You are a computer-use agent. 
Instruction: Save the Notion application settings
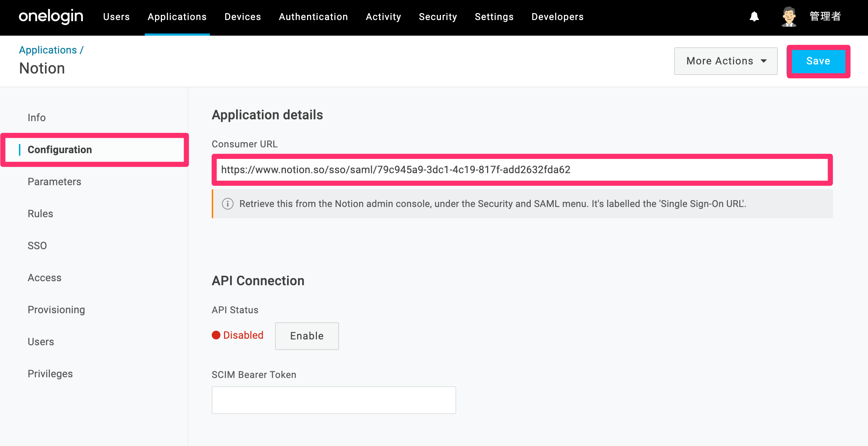(x=819, y=61)
